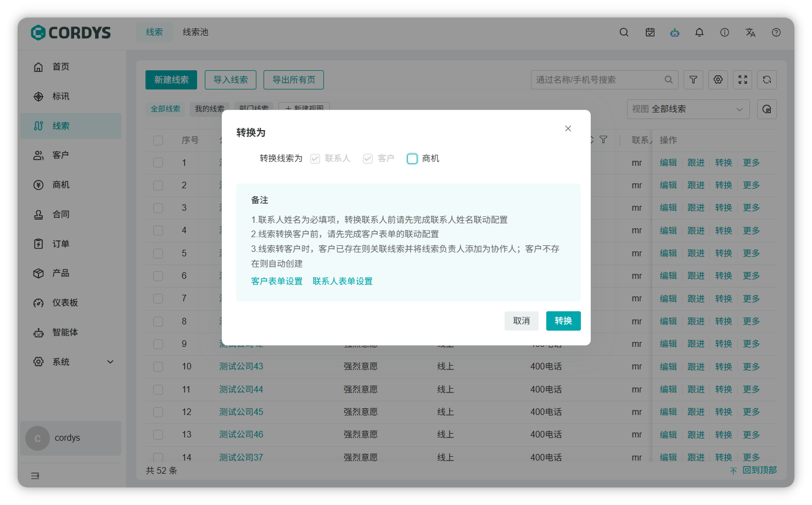Open 合同 in sidebar
812x505 pixels.
71,215
